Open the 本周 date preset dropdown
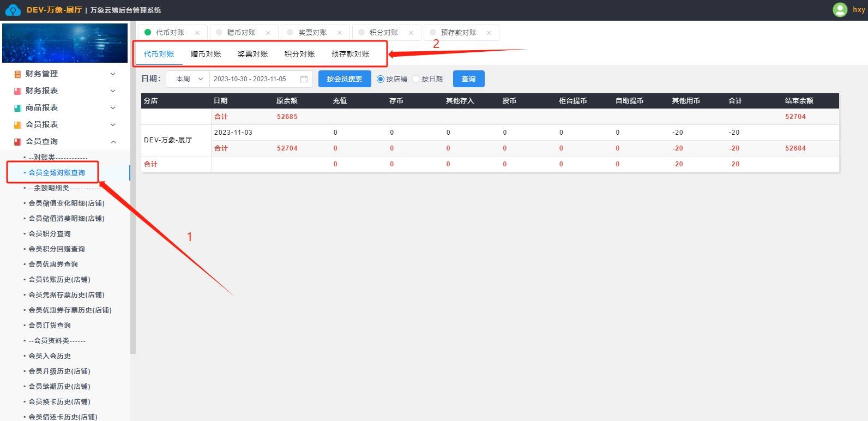Screen dimensions: 868x421 (188, 79)
